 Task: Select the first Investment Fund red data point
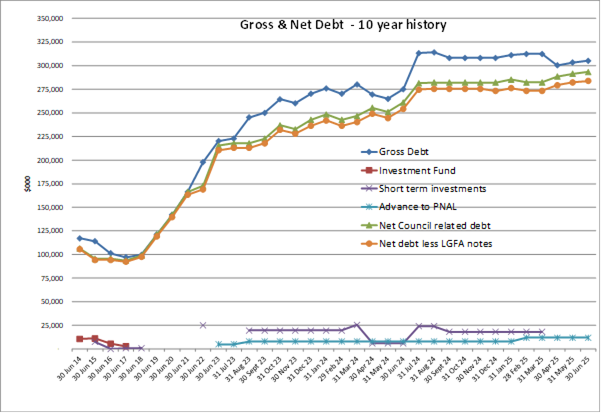pyautogui.click(x=80, y=339)
